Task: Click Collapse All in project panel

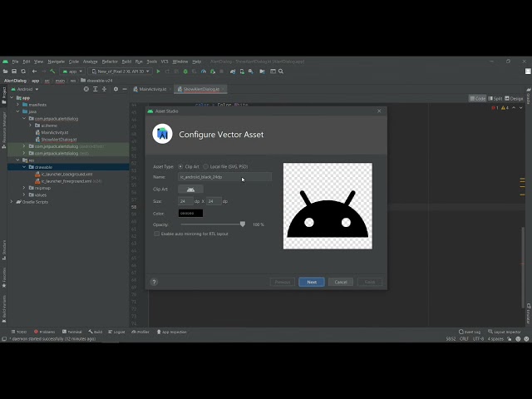Action: pyautogui.click(x=105, y=89)
